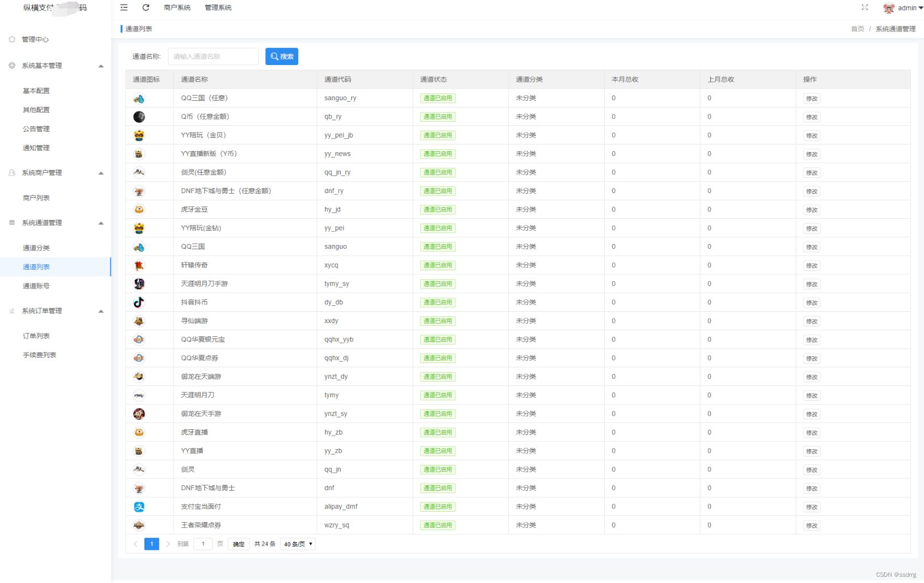
Task: Click the 首页 breadcrumb link
Action: (857, 29)
